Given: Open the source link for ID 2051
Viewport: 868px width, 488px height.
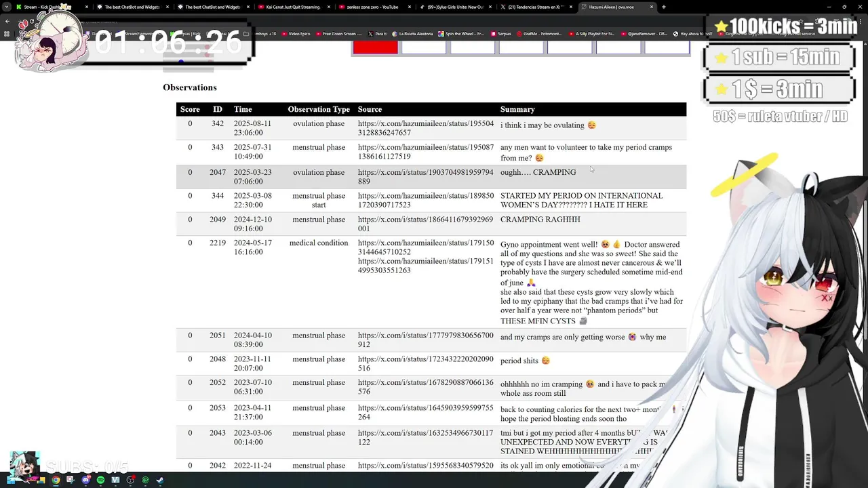Looking at the screenshot, I should [x=426, y=340].
